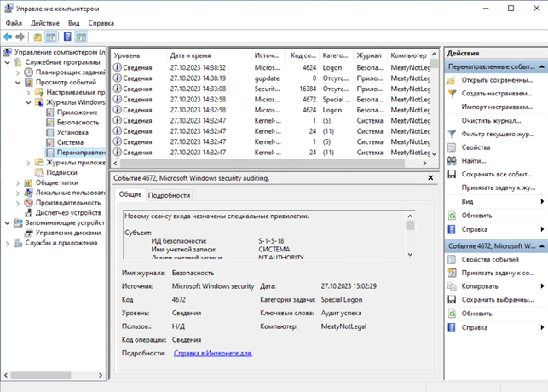
Task: Toggle the action pane visibility toolbar button
Action: [x=82, y=37]
